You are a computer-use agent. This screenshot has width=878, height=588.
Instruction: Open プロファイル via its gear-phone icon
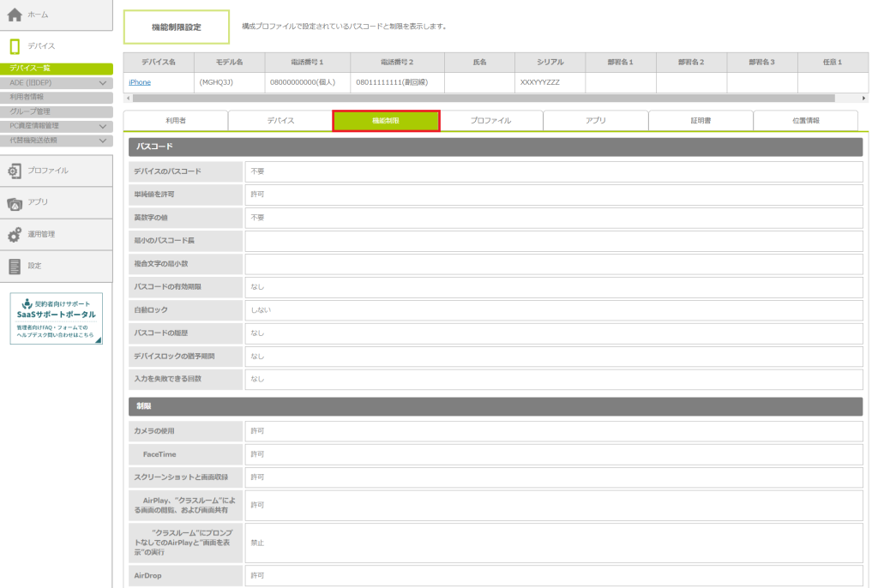click(15, 171)
